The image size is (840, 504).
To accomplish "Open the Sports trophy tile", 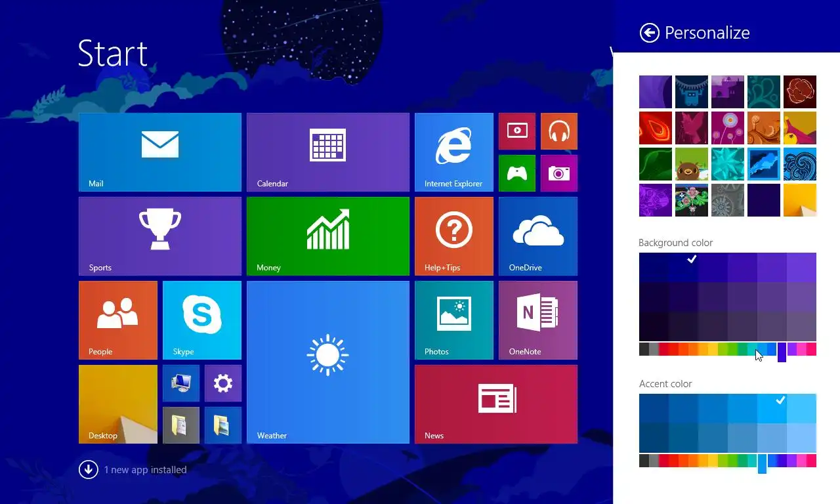I will pos(160,236).
